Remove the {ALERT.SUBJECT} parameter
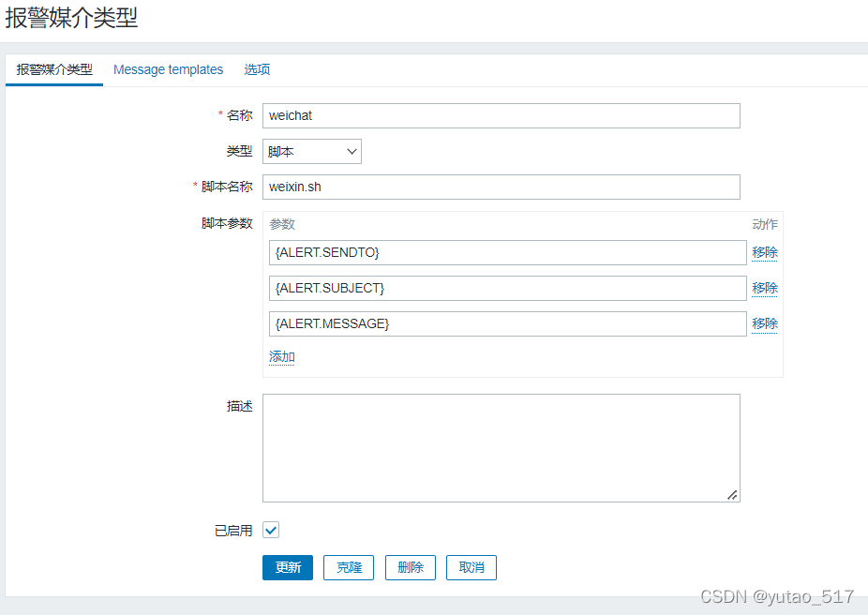Image resolution: width=868 pixels, height=615 pixels. [765, 288]
